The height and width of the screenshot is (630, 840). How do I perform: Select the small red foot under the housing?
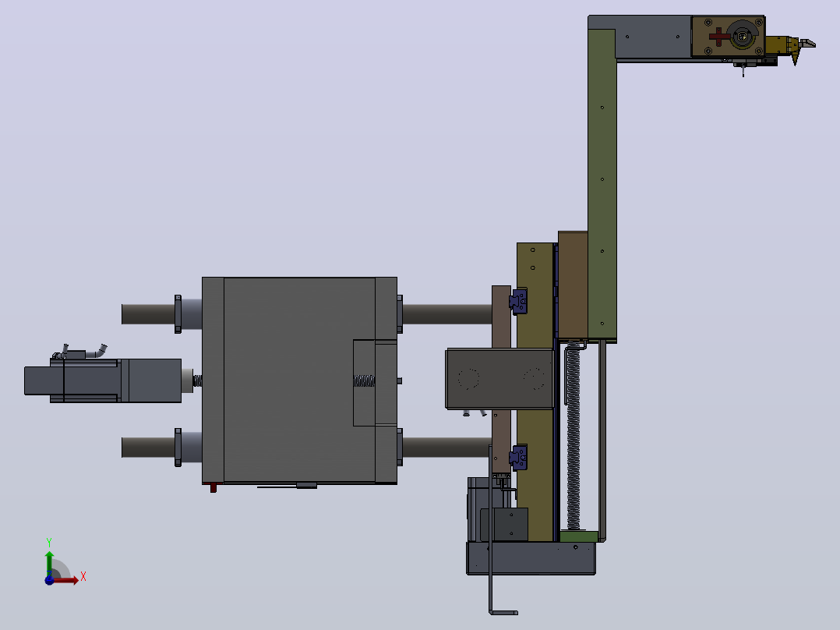(x=213, y=487)
